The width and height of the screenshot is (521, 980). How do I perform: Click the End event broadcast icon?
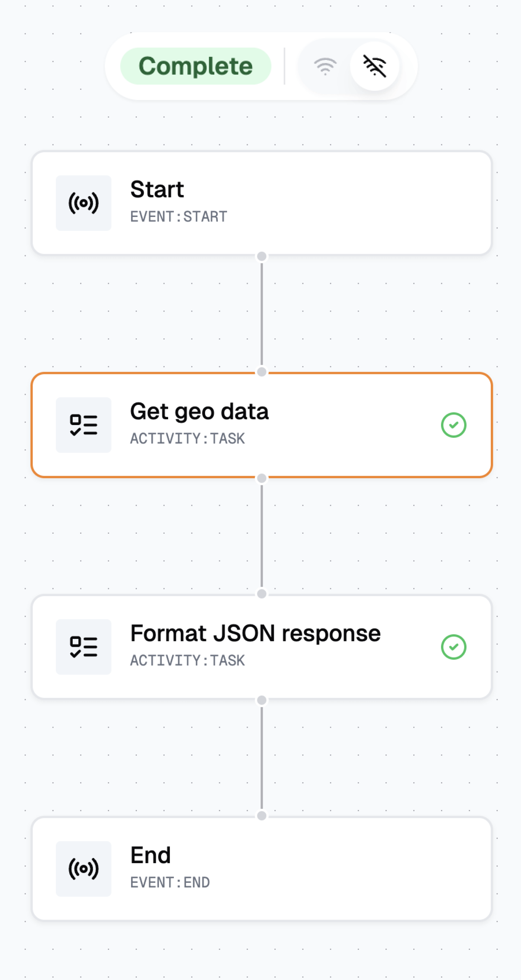[x=83, y=869]
